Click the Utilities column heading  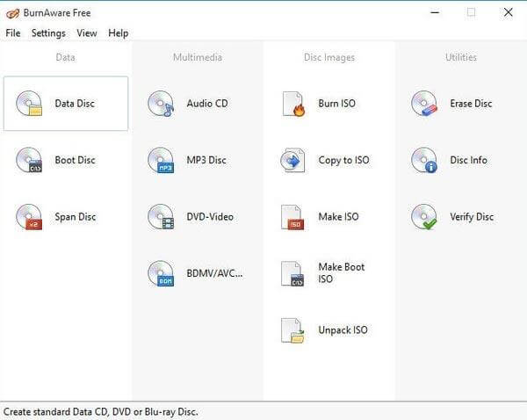coord(461,57)
